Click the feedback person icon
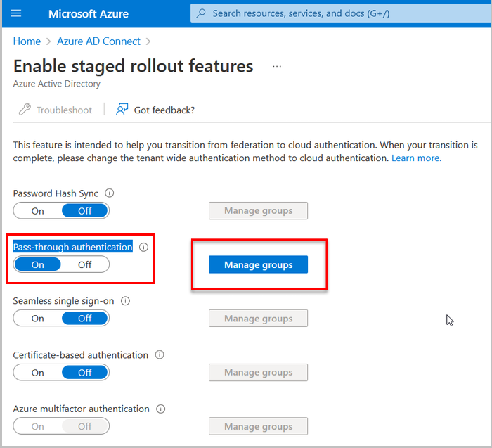Viewport: 492px width, 448px height. click(x=122, y=110)
